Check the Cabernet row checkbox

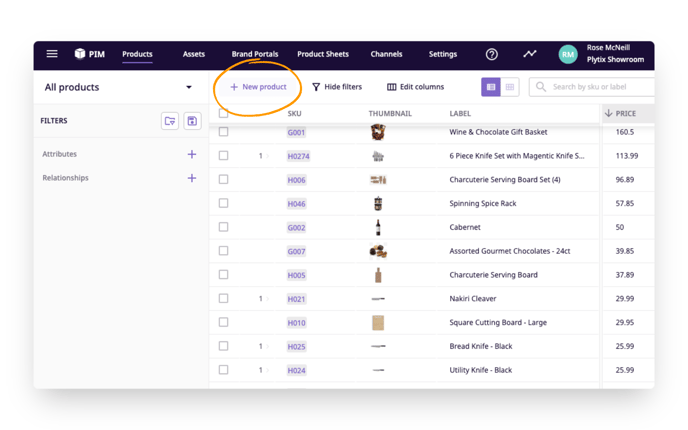(223, 227)
